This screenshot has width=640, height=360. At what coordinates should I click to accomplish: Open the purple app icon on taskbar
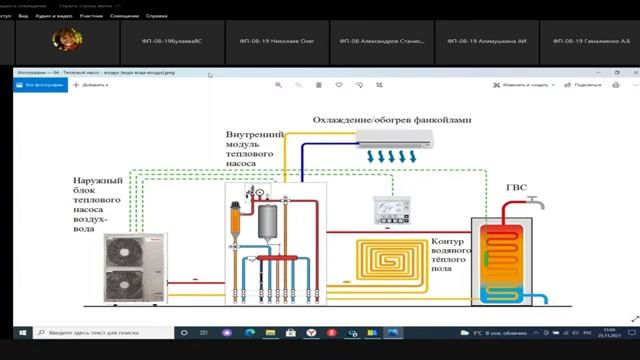[227, 333]
